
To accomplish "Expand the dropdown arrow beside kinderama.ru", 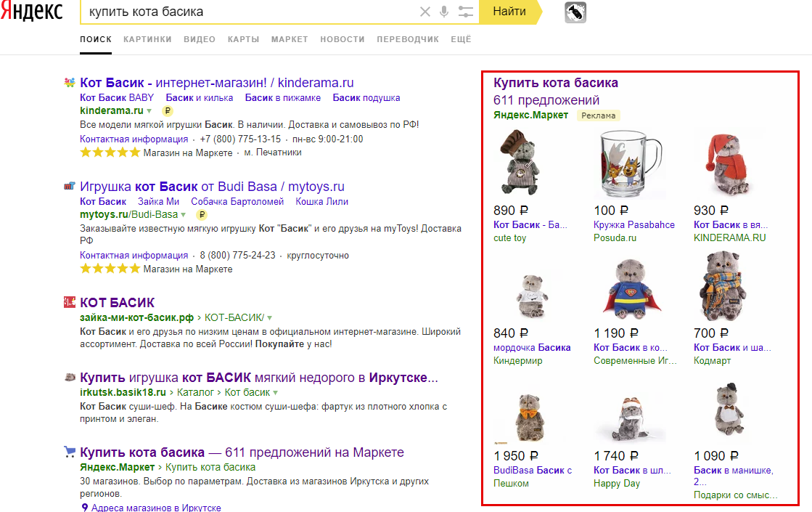I will click(x=149, y=111).
